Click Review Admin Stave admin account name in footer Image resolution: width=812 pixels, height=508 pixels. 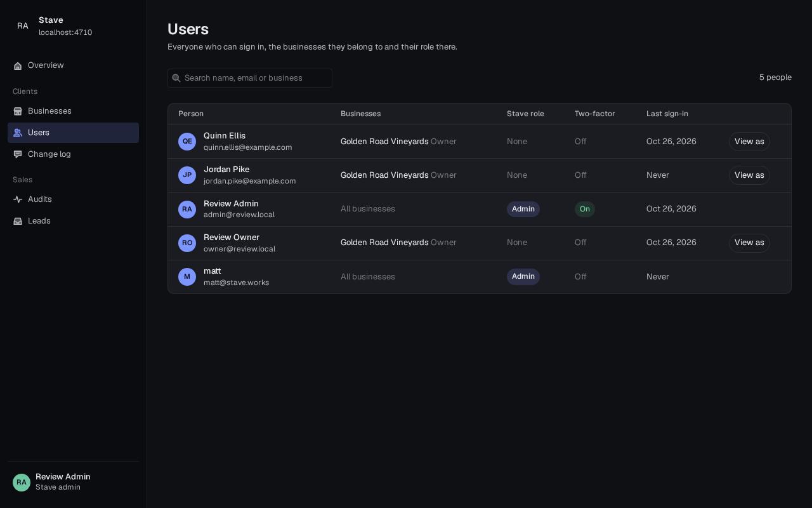coord(63,482)
